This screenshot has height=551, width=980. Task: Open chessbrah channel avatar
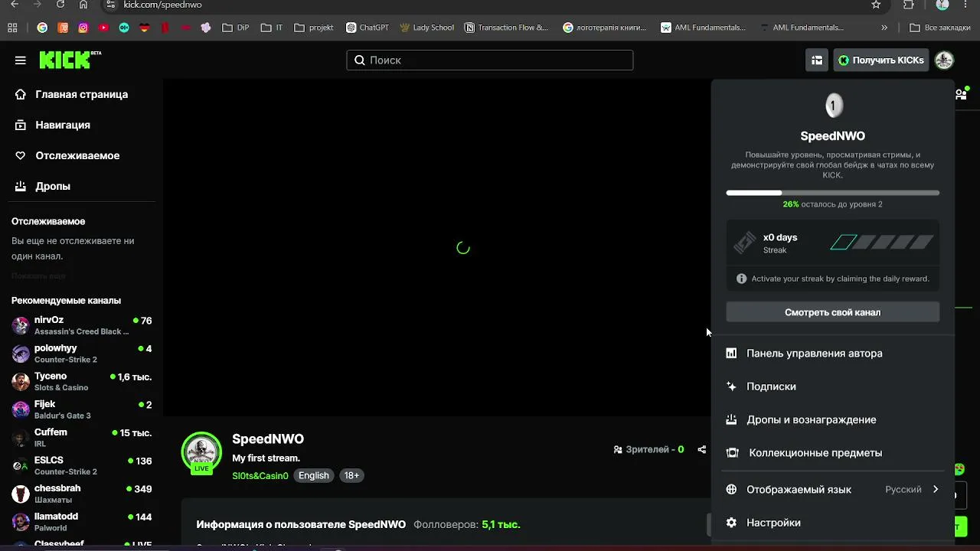pyautogui.click(x=21, y=494)
